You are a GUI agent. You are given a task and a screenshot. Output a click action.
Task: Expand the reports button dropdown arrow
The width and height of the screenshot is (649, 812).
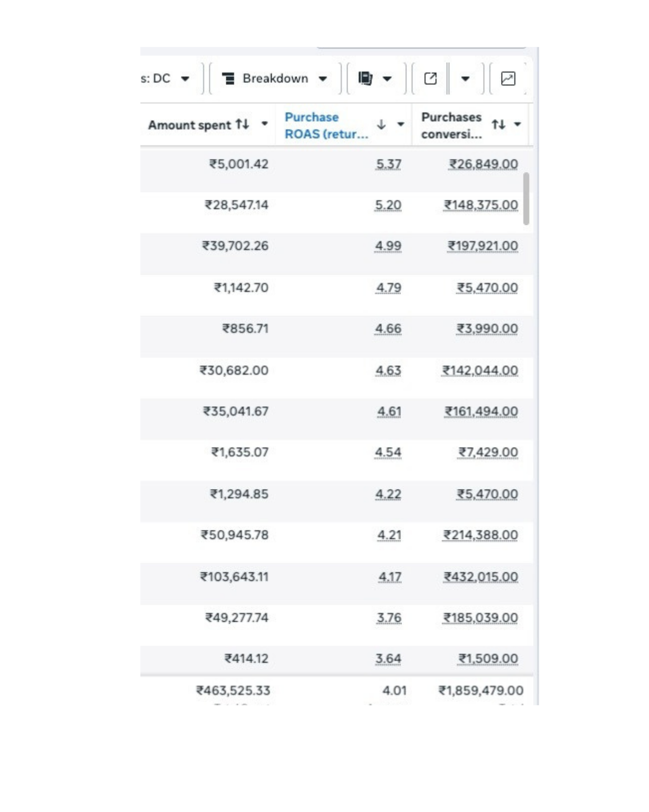pos(387,79)
